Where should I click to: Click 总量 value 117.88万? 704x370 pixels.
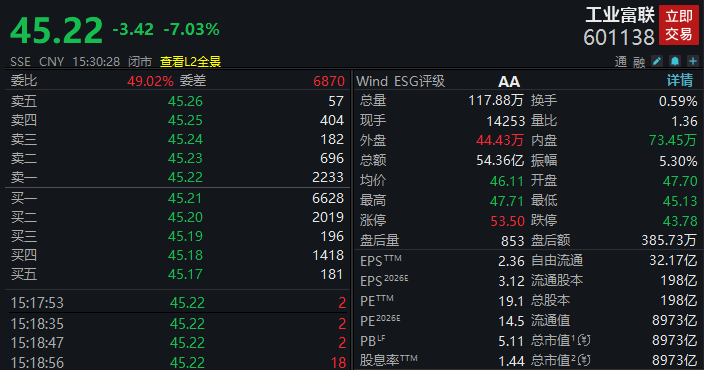pyautogui.click(x=496, y=100)
